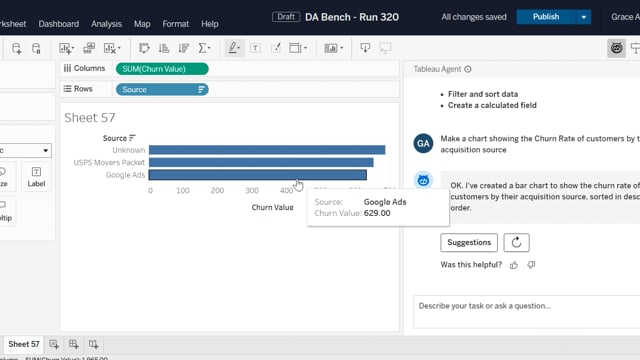This screenshot has width=640, height=360.
Task: Click the Highlight pen toolbar icon
Action: point(234,48)
